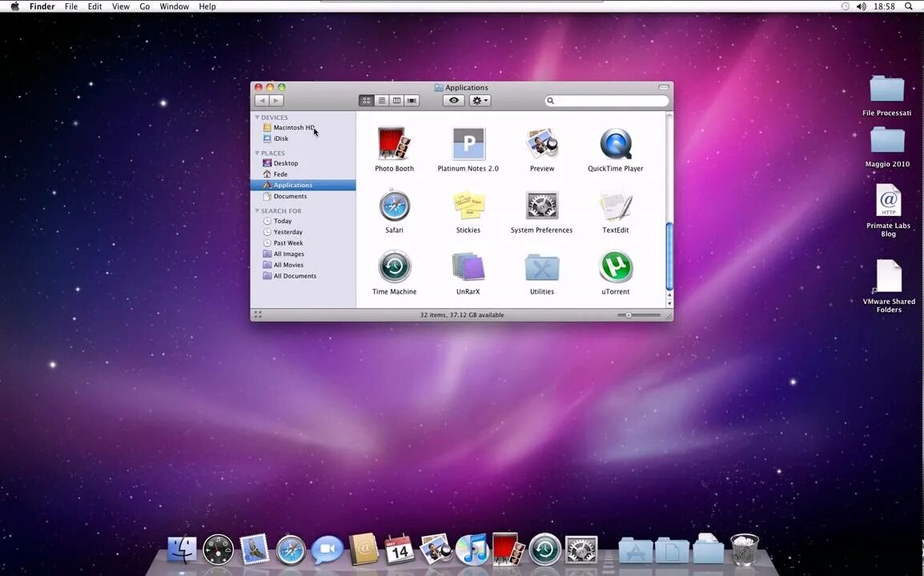Open the Downloads stack in the Dock

pos(708,550)
